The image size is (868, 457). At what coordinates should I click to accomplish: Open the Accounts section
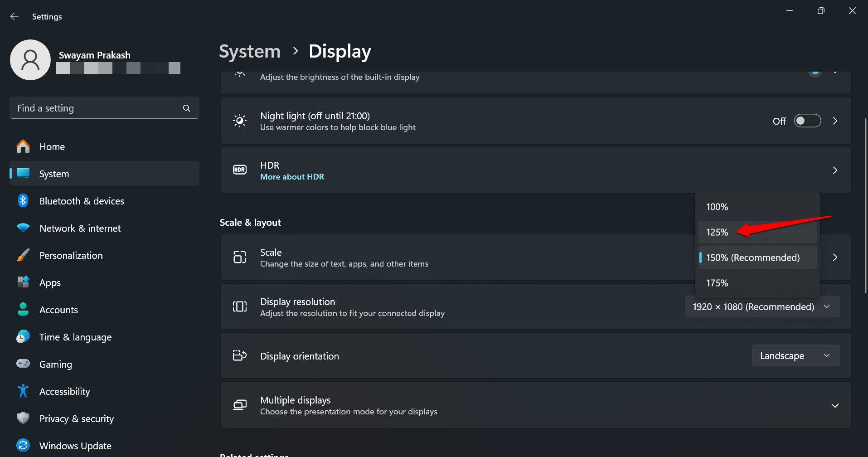(x=58, y=310)
